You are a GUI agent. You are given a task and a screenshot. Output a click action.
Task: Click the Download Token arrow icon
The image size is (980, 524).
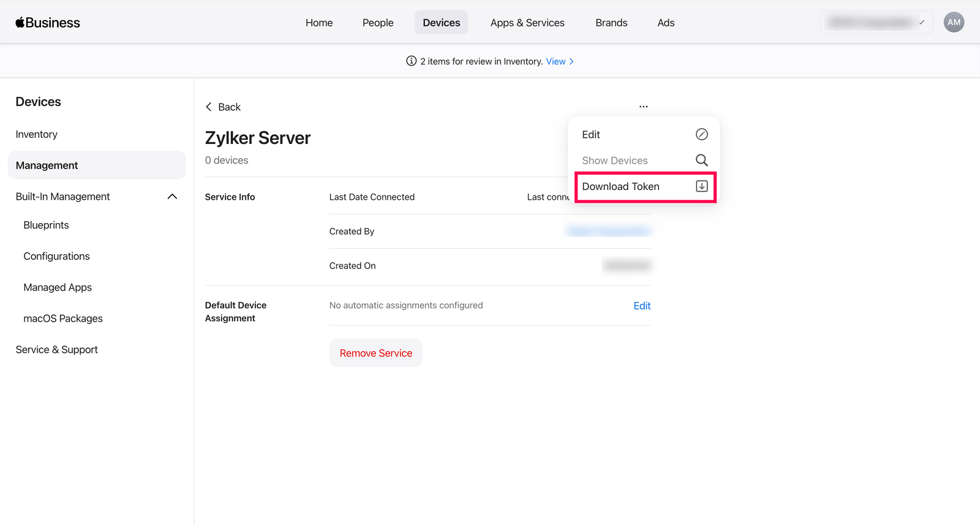[702, 186]
